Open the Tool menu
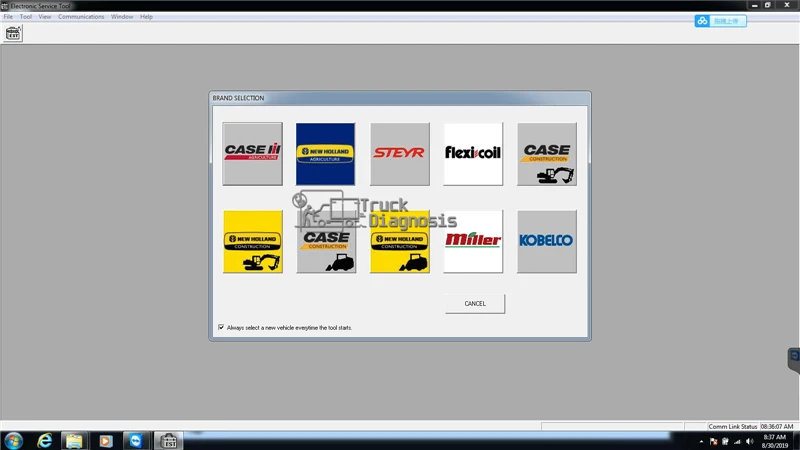Image resolution: width=800 pixels, height=450 pixels. (26, 17)
